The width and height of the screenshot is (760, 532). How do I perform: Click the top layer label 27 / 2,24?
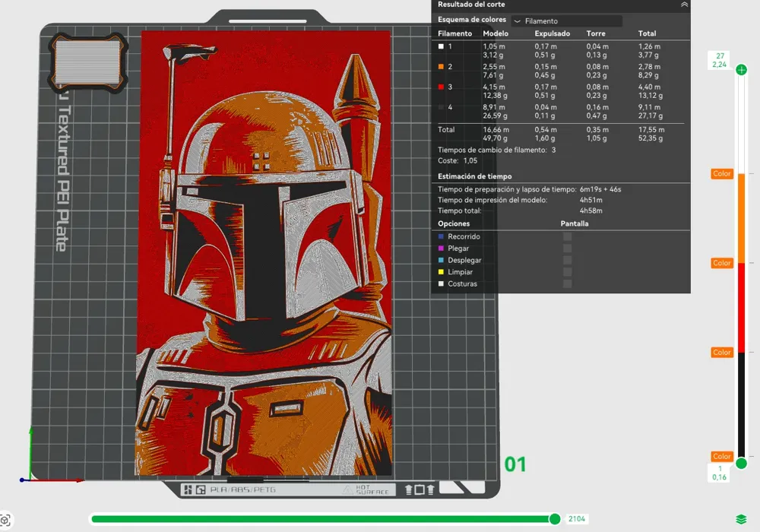click(x=720, y=60)
